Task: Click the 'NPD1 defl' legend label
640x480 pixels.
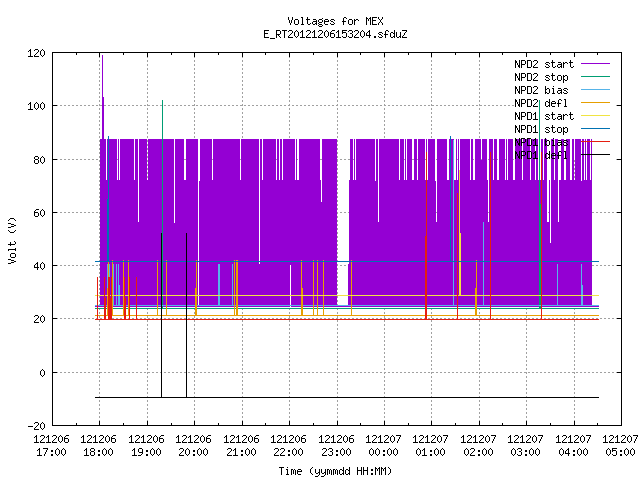Action: tap(541, 156)
